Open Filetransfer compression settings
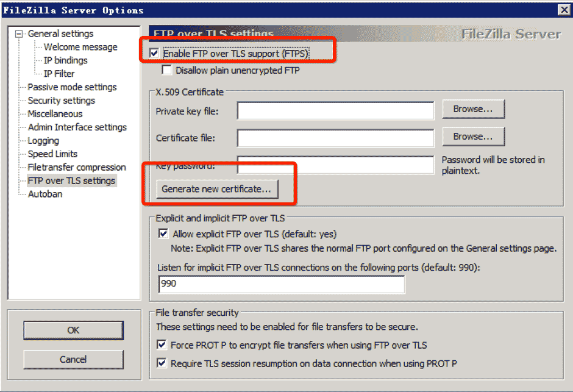This screenshot has width=573, height=392. (76, 167)
